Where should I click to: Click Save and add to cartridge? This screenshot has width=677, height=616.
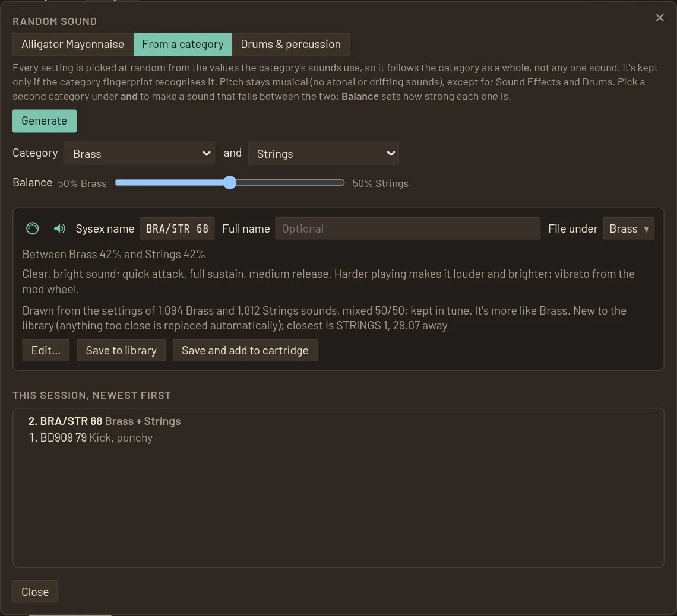(245, 350)
